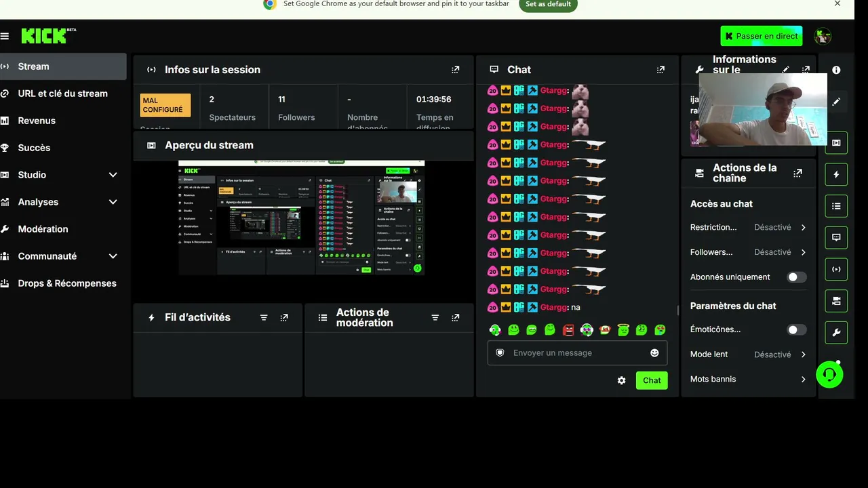The image size is (868, 488).
Task: Click Set as default in Chrome banner
Action: (548, 4)
